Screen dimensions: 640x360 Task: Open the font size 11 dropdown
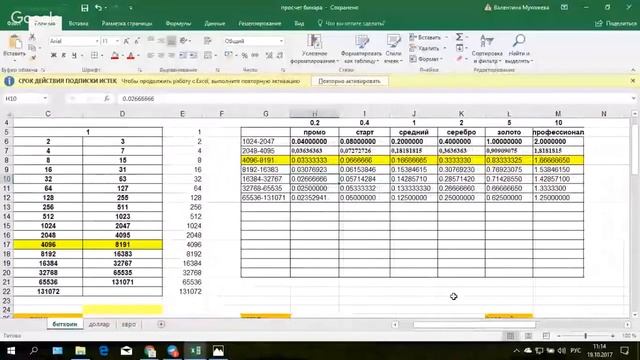pyautogui.click(x=117, y=41)
